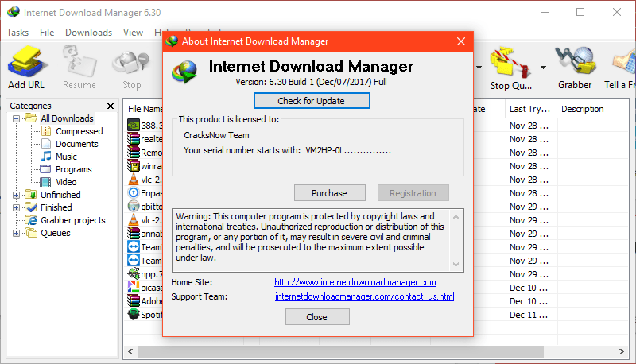This screenshot has width=636, height=364.
Task: Click the Enpass file icon
Action: [134, 192]
